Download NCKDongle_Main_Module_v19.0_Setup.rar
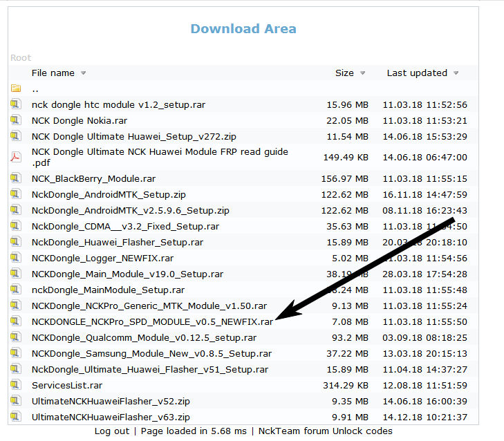This screenshot has width=504, height=441. tap(127, 274)
